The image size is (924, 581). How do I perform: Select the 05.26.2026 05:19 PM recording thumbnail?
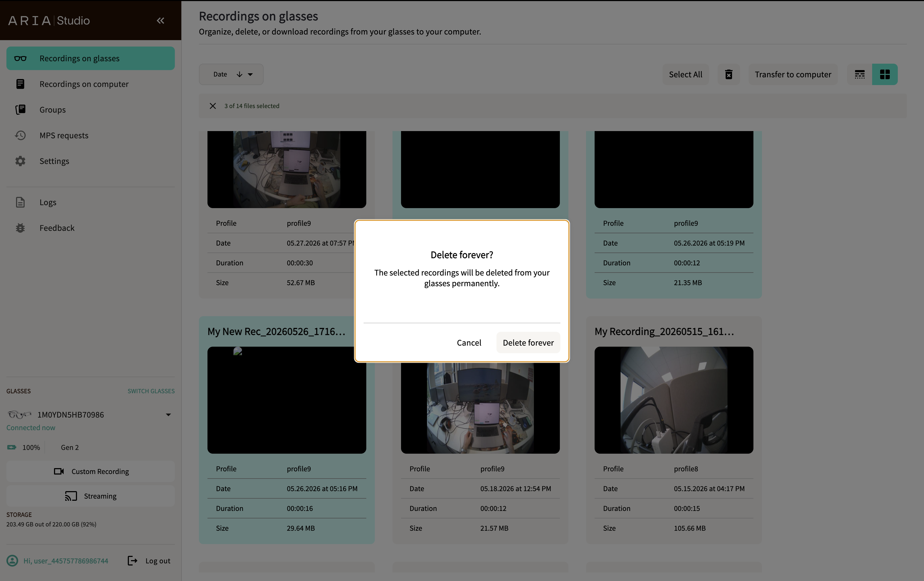pyautogui.click(x=673, y=169)
